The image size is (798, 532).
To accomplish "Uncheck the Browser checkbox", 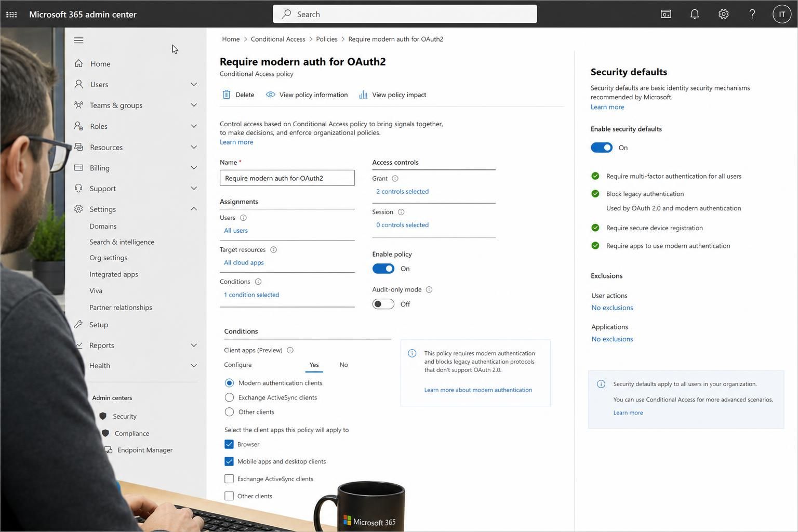I will coord(229,444).
